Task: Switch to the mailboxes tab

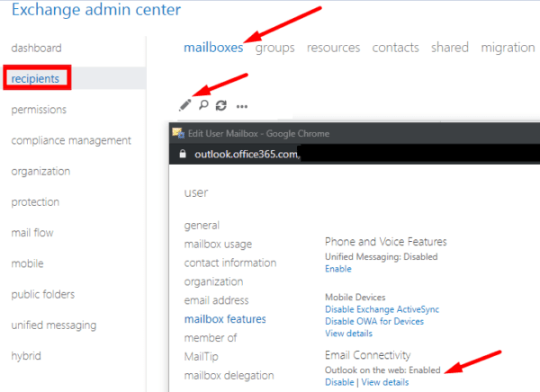Action: (x=213, y=48)
